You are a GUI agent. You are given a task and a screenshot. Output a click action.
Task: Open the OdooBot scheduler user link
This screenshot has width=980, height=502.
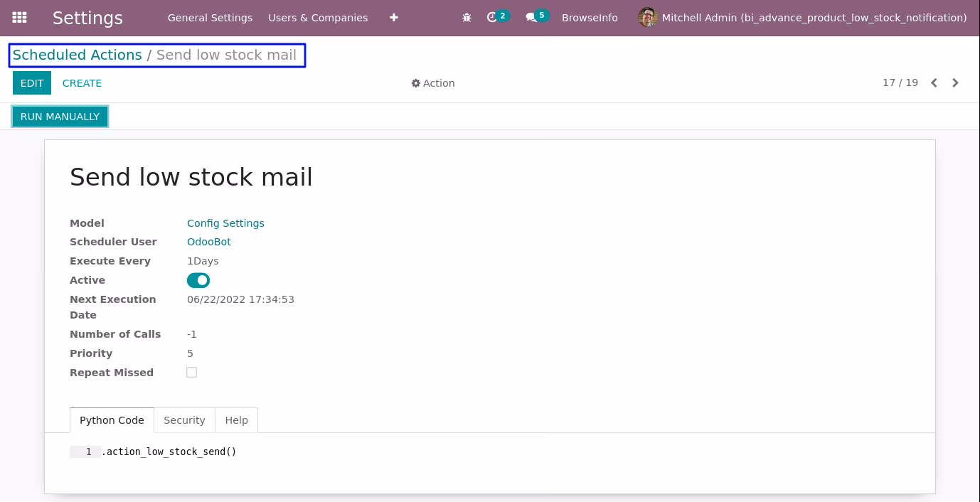point(209,242)
